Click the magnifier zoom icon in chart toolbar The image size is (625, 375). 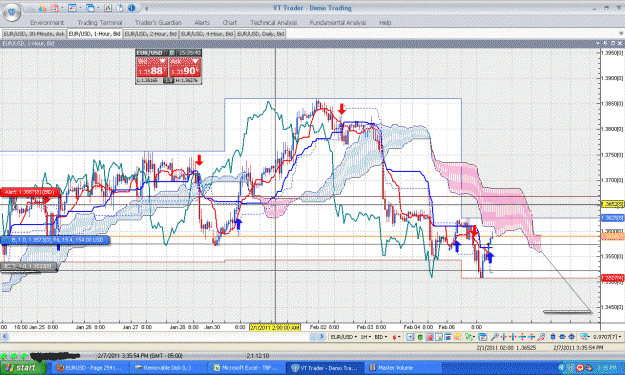click(494, 337)
